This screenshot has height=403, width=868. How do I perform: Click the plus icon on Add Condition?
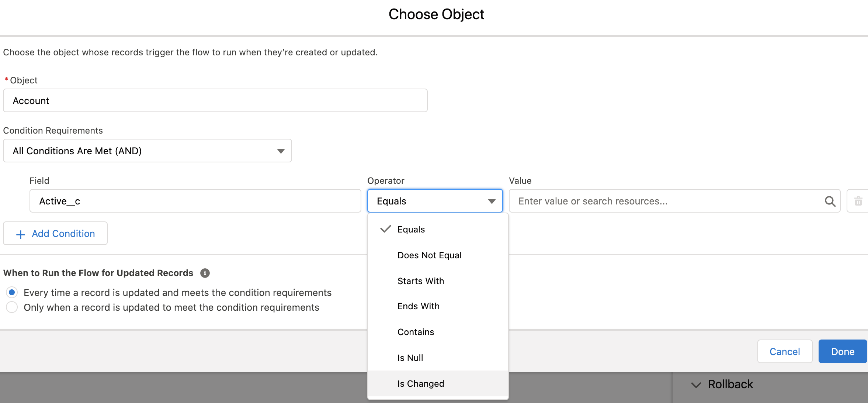tap(20, 234)
